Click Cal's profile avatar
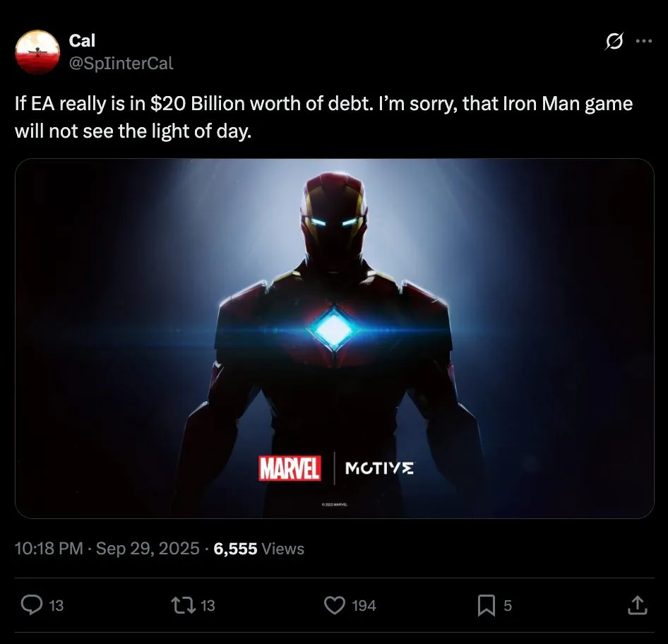668x644 pixels. [x=37, y=52]
